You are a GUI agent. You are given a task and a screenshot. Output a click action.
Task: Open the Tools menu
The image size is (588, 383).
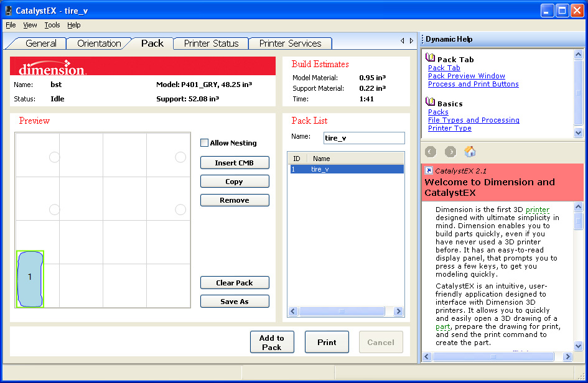point(52,25)
